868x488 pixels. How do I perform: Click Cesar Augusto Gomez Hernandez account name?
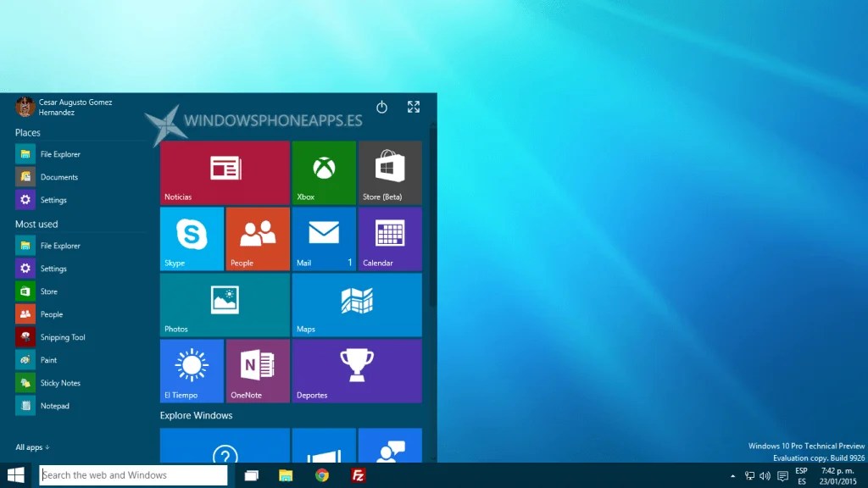pos(76,107)
